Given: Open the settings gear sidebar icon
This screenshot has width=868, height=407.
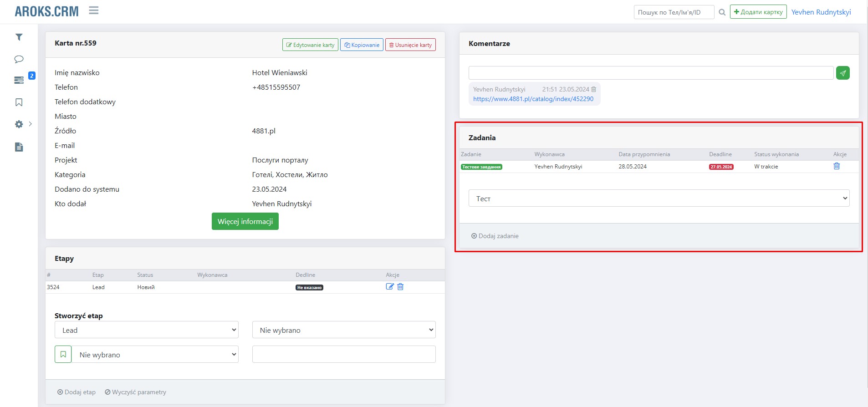Looking at the screenshot, I should [19, 124].
